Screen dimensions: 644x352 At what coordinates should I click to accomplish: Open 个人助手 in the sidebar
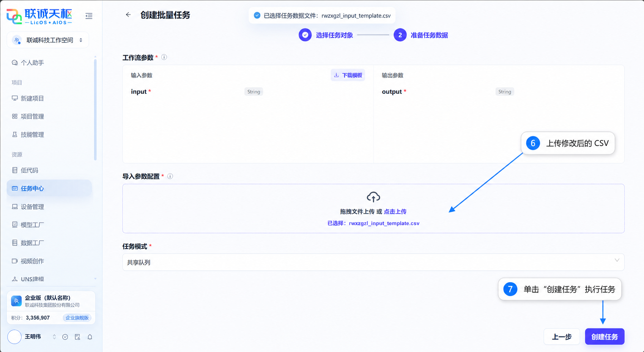(49, 63)
